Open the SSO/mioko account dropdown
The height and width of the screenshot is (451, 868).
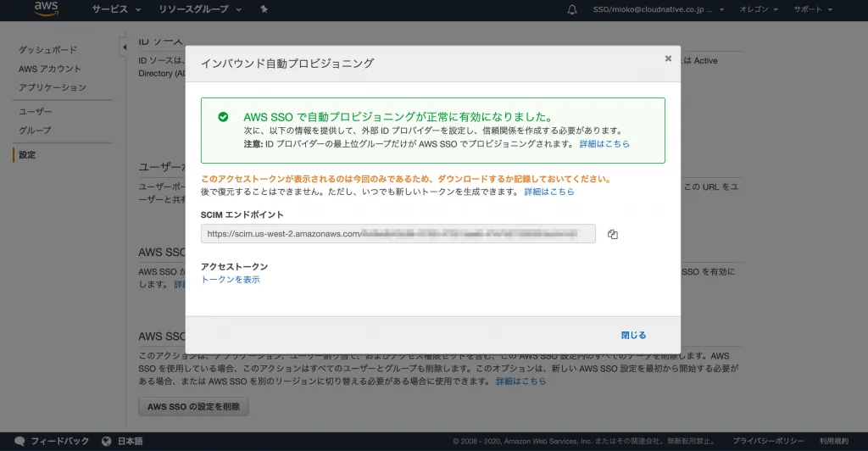click(658, 9)
